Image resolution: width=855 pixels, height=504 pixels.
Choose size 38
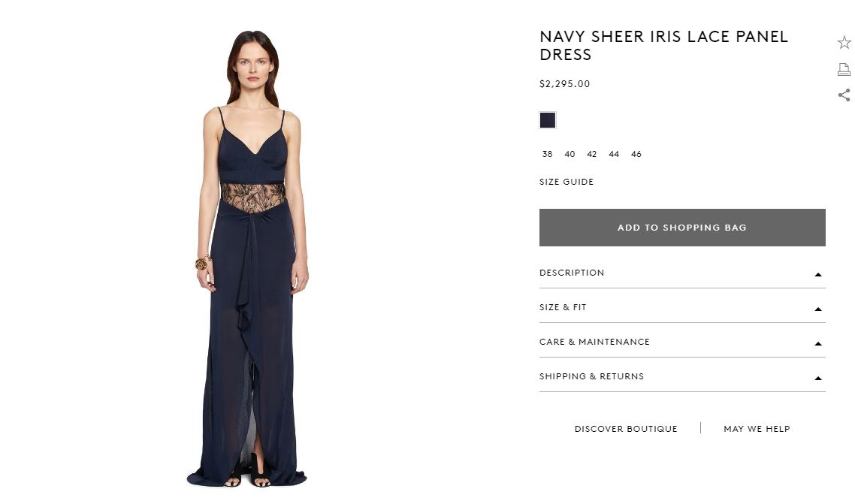coord(548,154)
